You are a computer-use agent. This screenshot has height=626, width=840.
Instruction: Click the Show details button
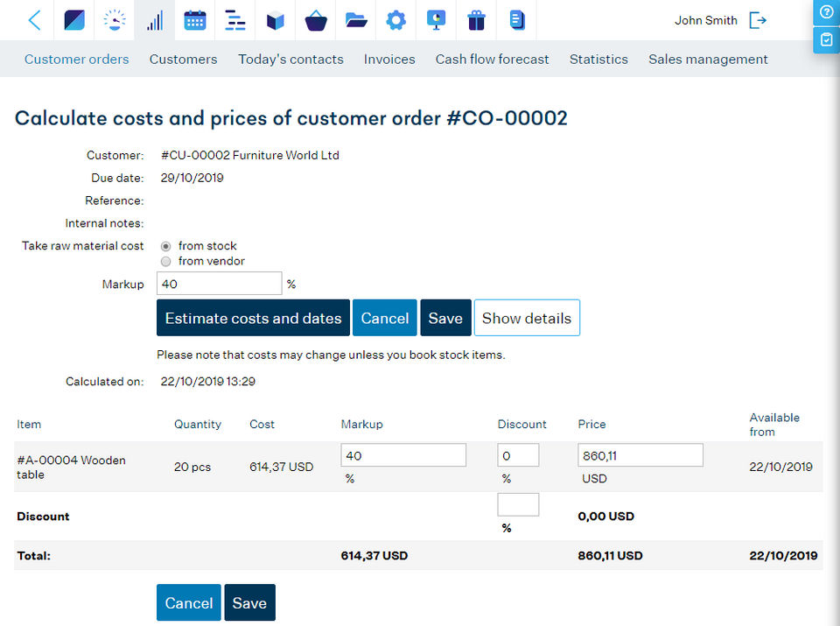pos(527,318)
